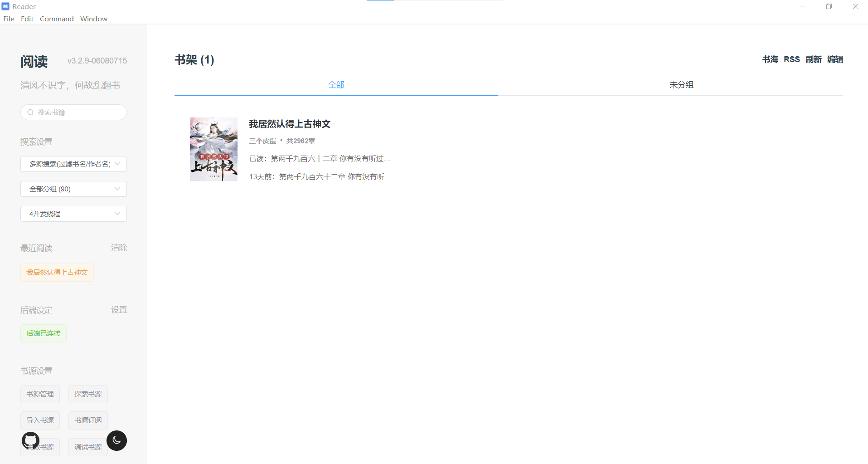
Task: Open backend settings via 设置
Action: click(119, 309)
